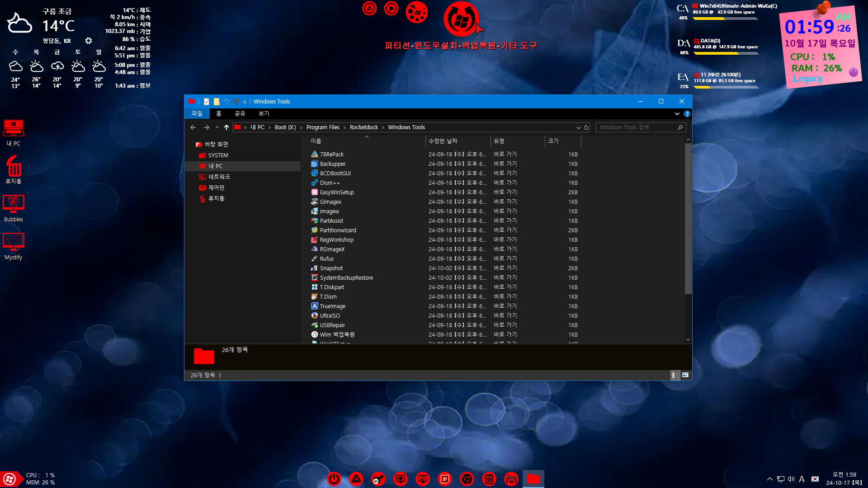Sort by 수정한 날짜 column header
This screenshot has width=868, height=488.
[458, 141]
